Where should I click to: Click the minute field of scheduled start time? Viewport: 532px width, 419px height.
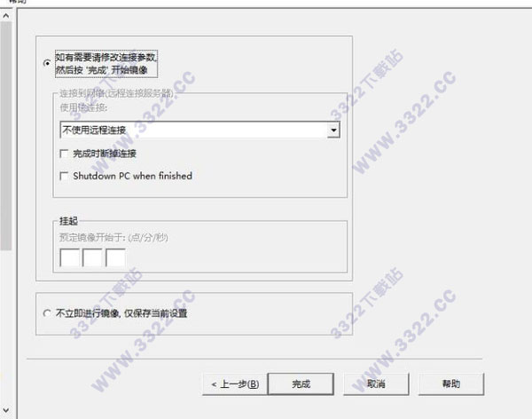92,257
